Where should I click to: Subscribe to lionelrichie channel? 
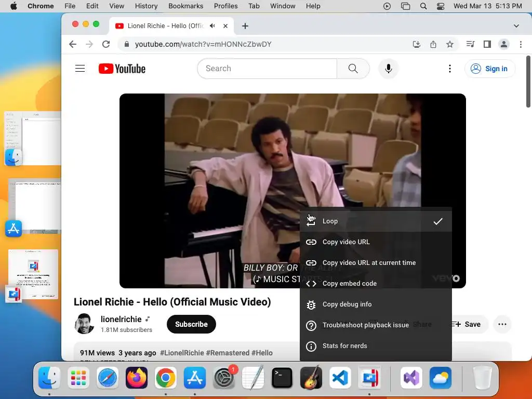coord(191,324)
